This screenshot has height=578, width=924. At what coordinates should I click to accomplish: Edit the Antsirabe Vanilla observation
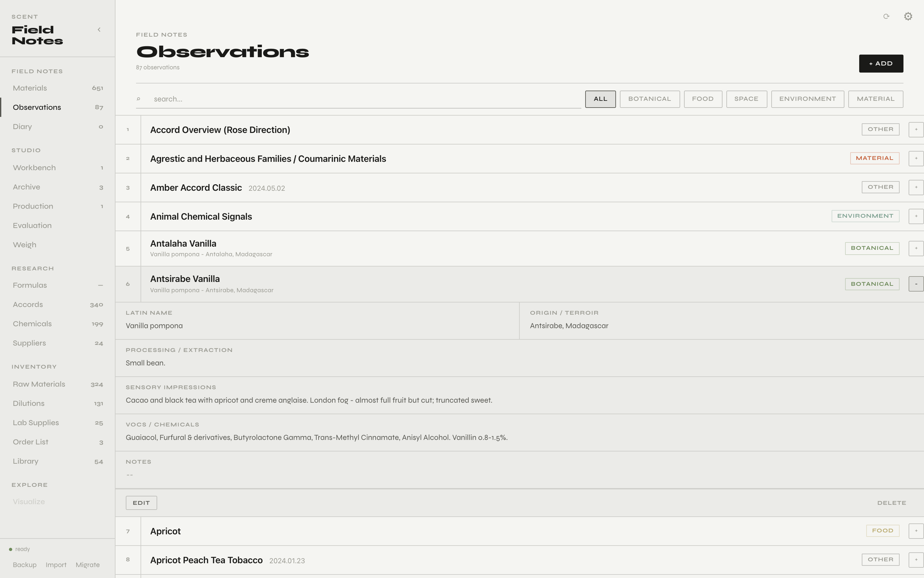click(141, 503)
